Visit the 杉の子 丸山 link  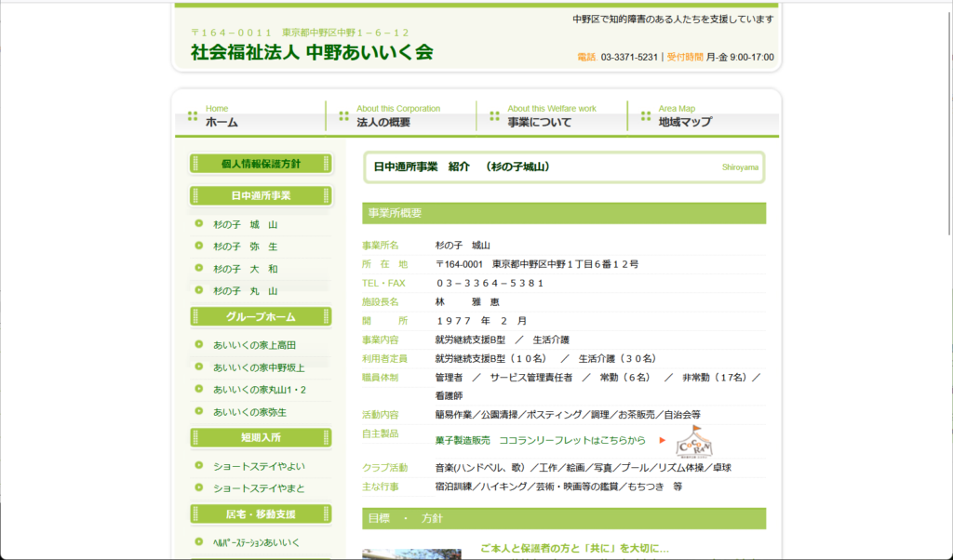tap(245, 291)
